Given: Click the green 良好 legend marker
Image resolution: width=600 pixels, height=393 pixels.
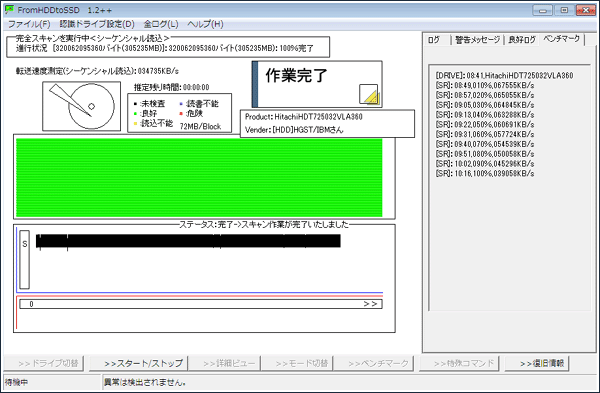Looking at the screenshot, I should [x=135, y=113].
